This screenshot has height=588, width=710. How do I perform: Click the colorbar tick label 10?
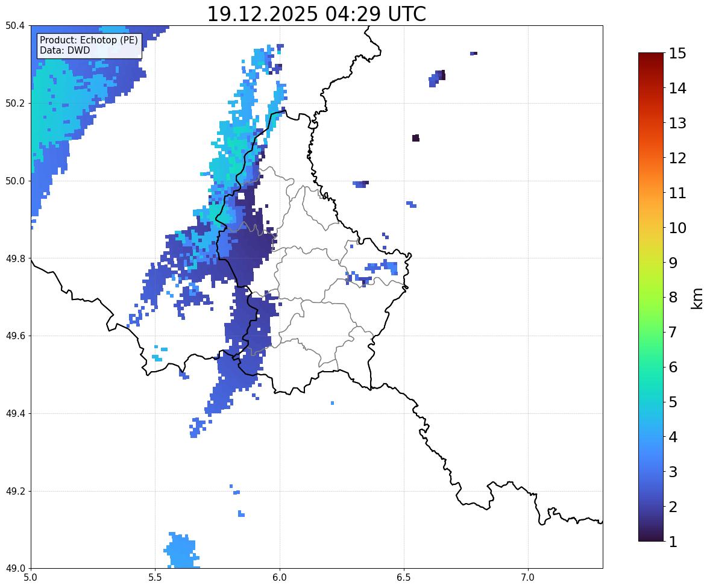677,228
